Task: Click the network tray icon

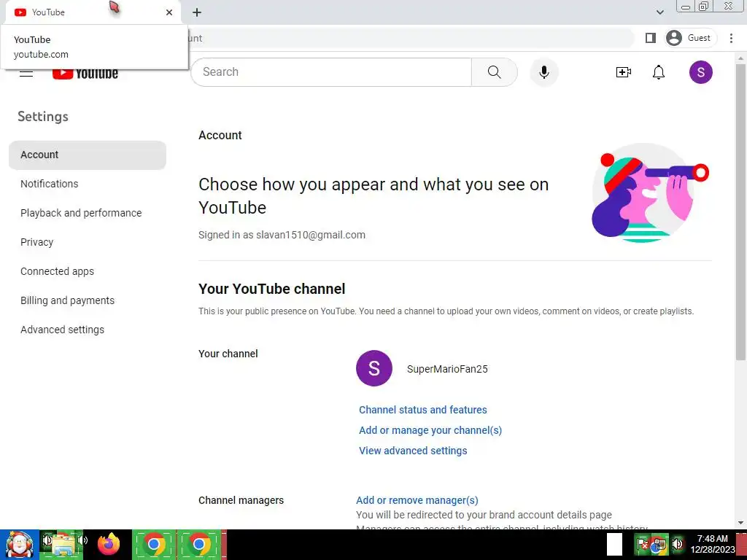Action: [659, 544]
